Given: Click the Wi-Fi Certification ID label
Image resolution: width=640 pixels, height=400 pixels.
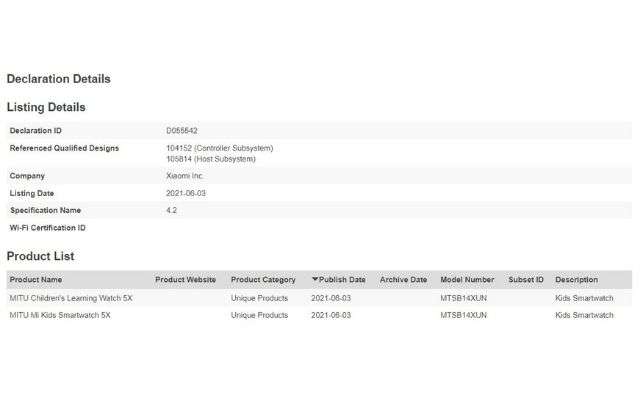Looking at the screenshot, I should [x=48, y=228].
